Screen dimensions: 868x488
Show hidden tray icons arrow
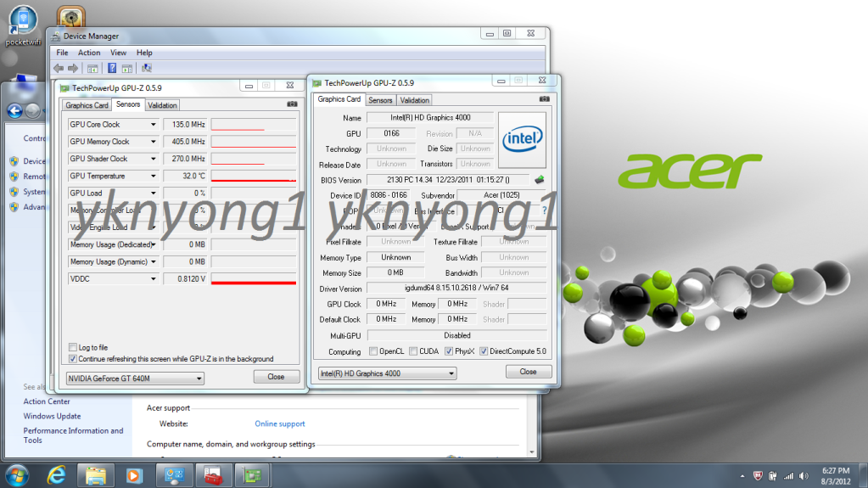tap(742, 476)
